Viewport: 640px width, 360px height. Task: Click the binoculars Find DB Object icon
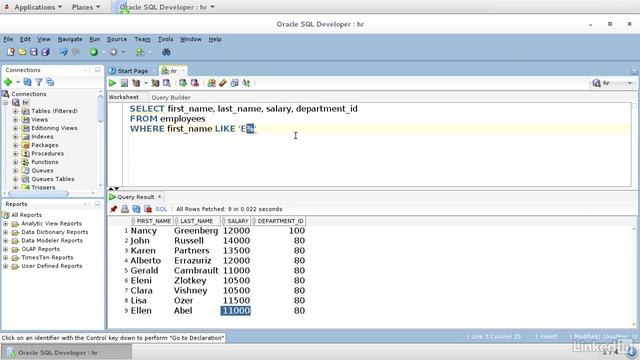pyautogui.click(x=166, y=52)
